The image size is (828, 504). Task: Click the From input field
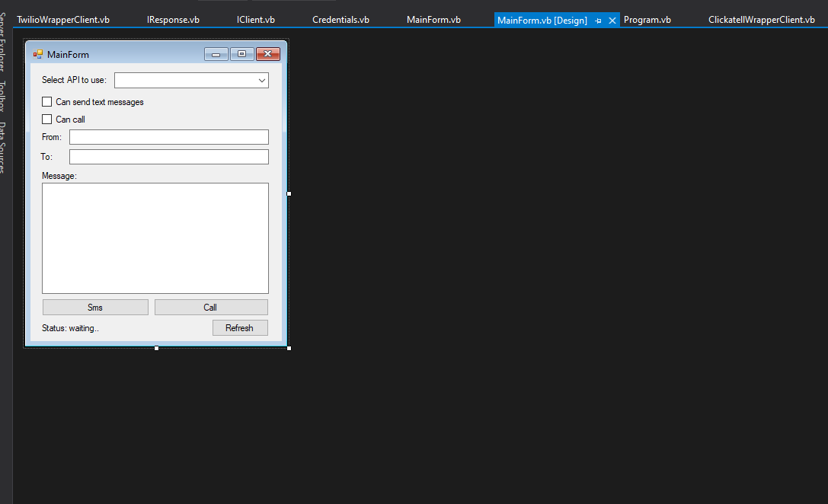(169, 137)
